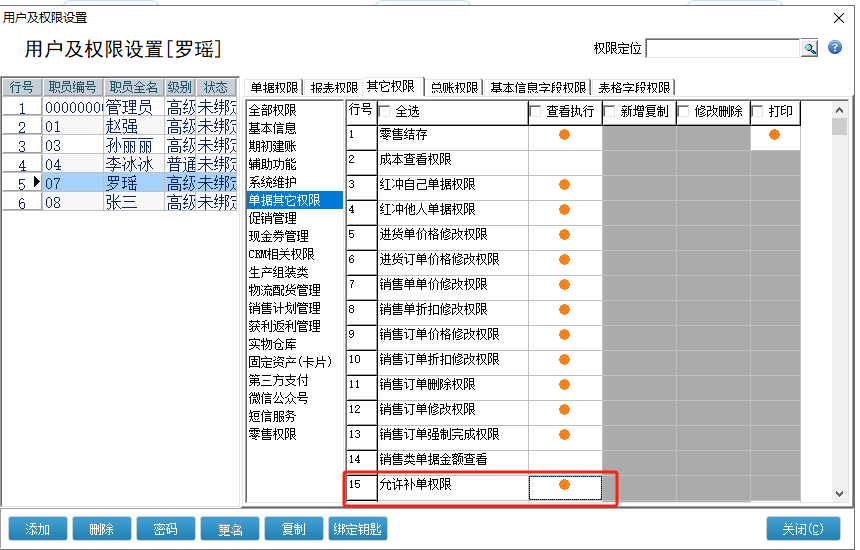Open help via the blue question mark icon
This screenshot has width=860, height=550.
point(835,48)
